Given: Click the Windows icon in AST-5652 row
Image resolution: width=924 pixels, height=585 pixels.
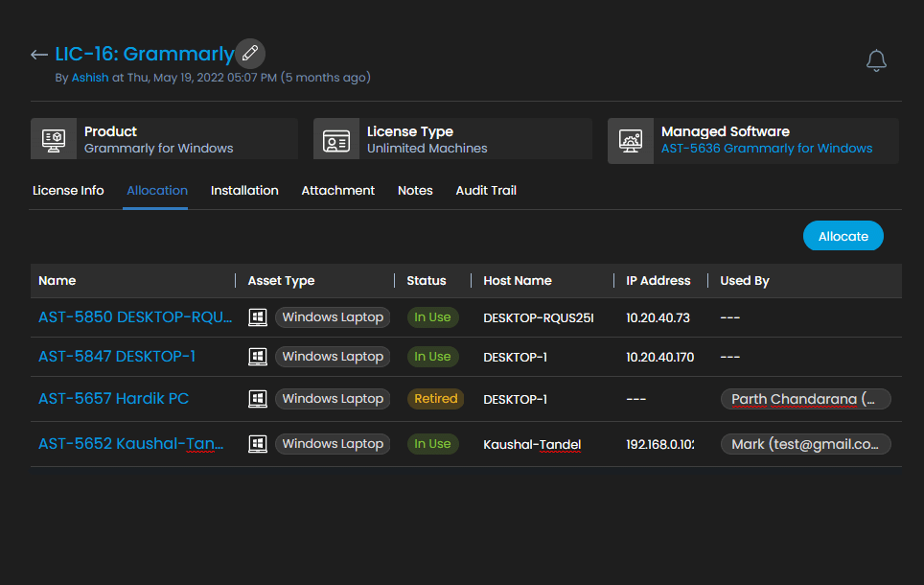Looking at the screenshot, I should (258, 444).
